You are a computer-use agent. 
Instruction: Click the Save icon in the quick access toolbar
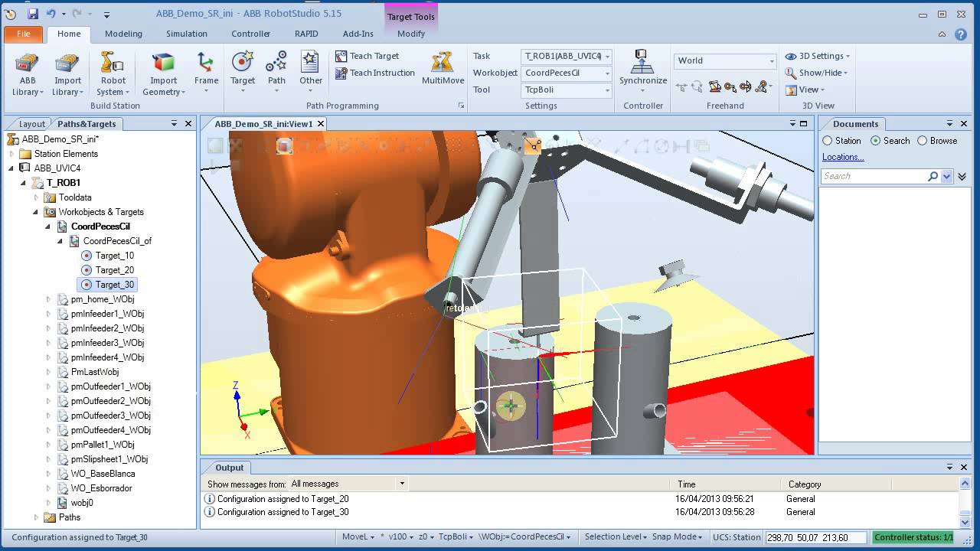click(33, 14)
